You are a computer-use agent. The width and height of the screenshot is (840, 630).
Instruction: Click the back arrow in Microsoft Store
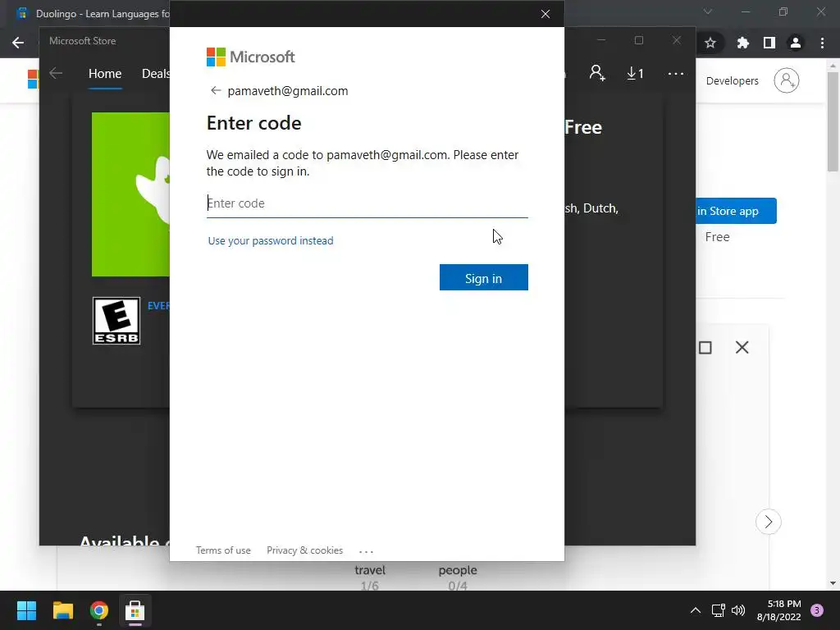coord(56,73)
